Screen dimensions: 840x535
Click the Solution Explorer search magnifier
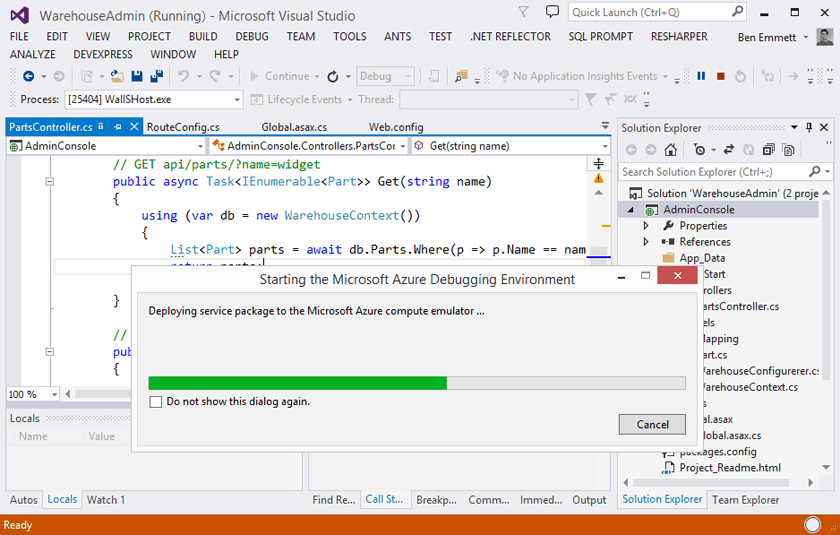point(814,172)
